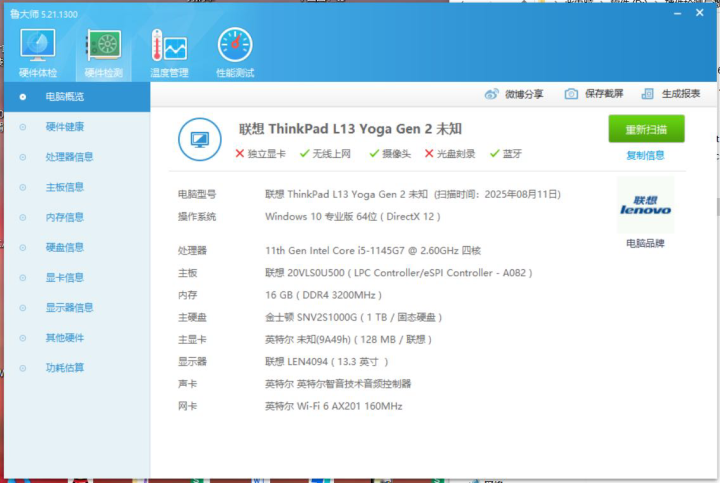Open 硬件健康 in the sidebar
The width and height of the screenshot is (720, 483).
pos(77,127)
